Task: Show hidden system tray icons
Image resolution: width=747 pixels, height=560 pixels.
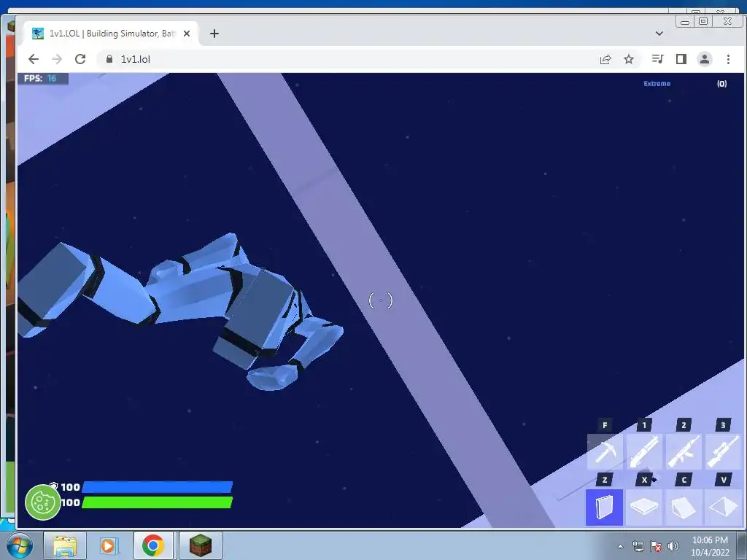Action: (620, 546)
